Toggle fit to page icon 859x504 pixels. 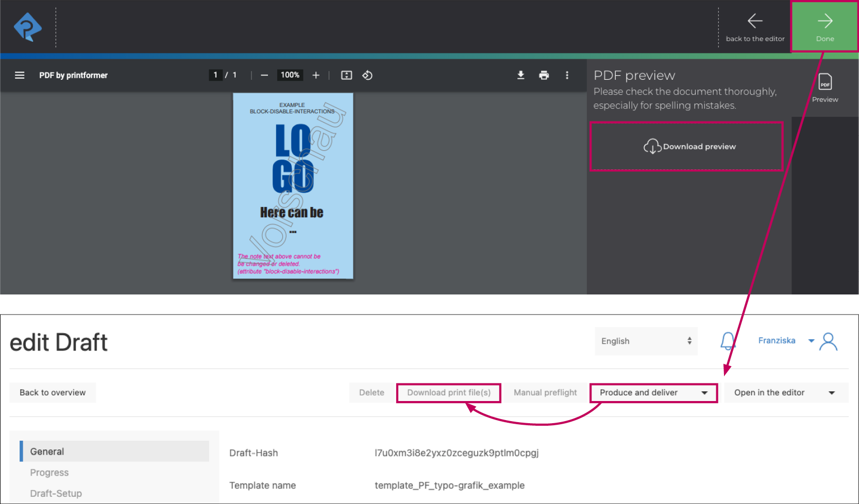tap(346, 75)
